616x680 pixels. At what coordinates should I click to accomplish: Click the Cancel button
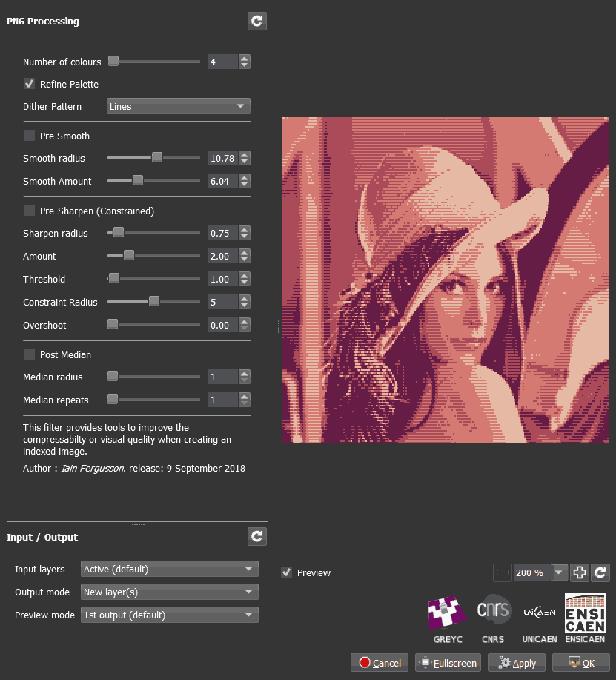380,663
